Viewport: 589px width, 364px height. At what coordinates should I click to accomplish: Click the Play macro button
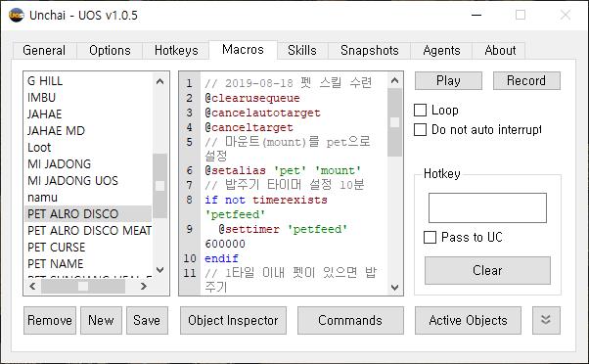click(x=448, y=81)
